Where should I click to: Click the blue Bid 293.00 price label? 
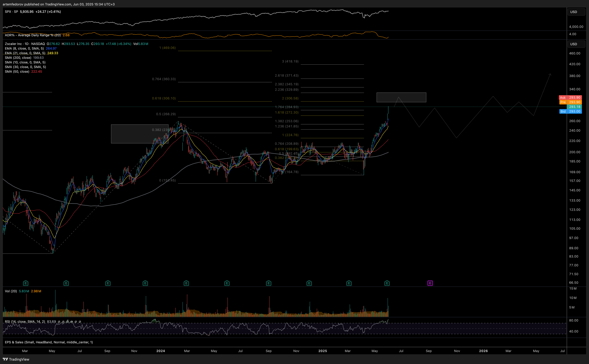pyautogui.click(x=570, y=111)
